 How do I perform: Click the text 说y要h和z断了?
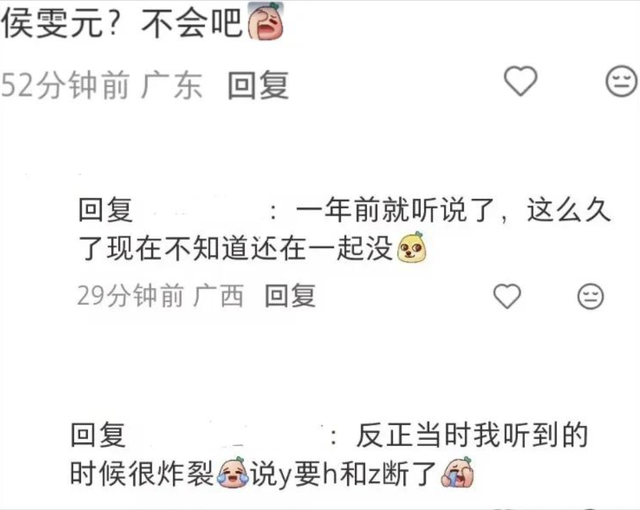344,473
